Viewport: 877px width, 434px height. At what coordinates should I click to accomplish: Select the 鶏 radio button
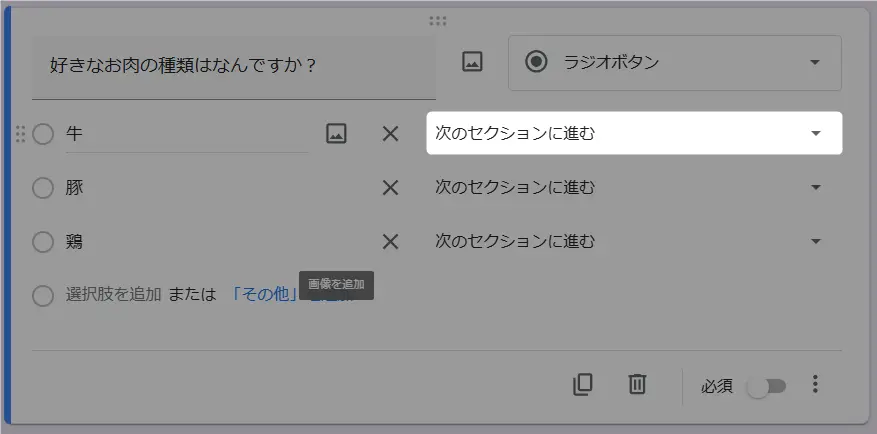43,242
